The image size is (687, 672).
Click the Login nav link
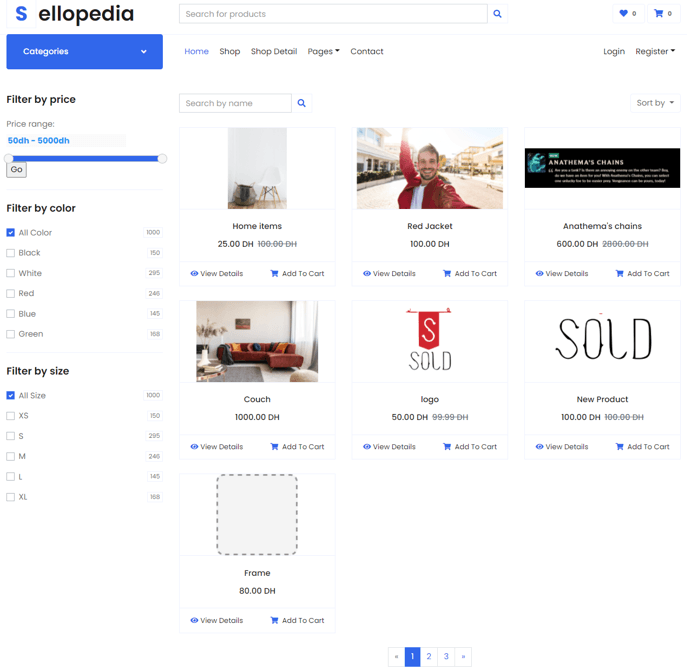click(614, 51)
